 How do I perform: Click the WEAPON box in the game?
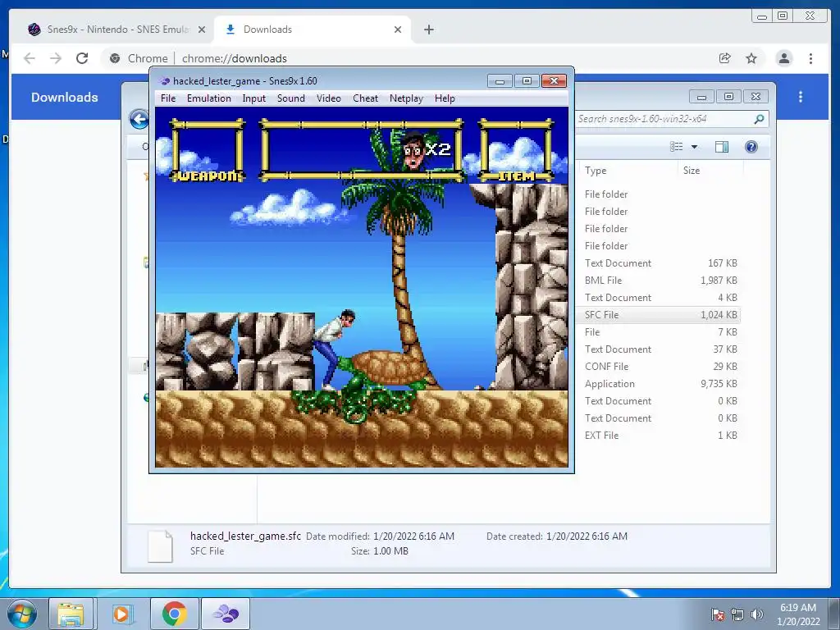pyautogui.click(x=207, y=151)
